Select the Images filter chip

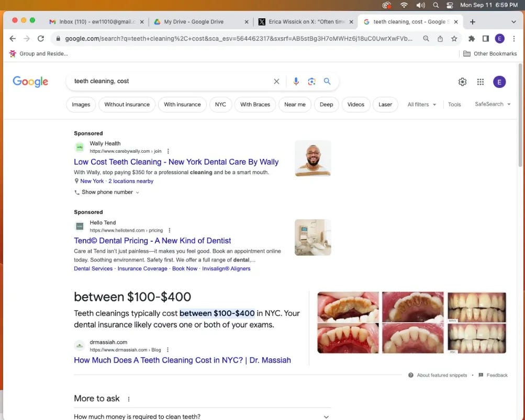[x=81, y=105]
